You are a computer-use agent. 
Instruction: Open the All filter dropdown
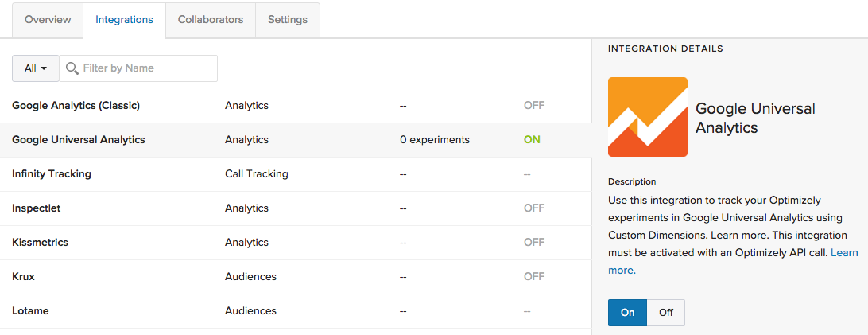point(36,68)
